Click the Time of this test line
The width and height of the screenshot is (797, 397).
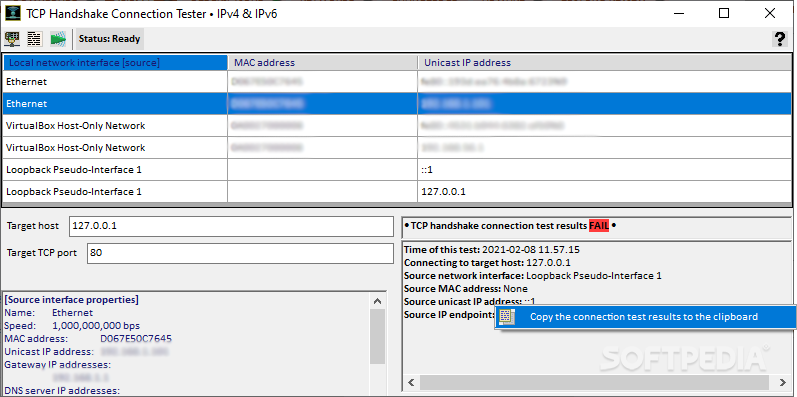pos(492,250)
